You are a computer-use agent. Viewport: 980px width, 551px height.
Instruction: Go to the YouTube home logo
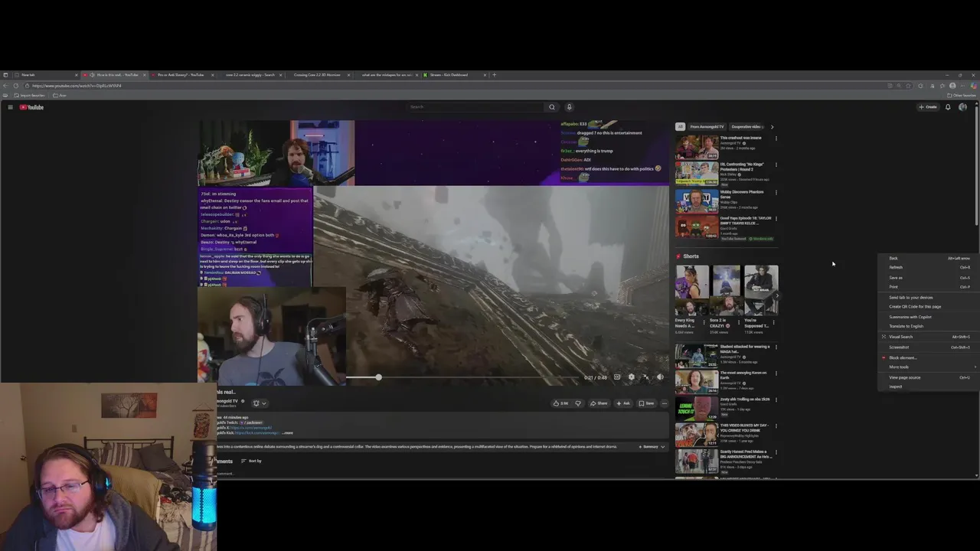pyautogui.click(x=32, y=107)
